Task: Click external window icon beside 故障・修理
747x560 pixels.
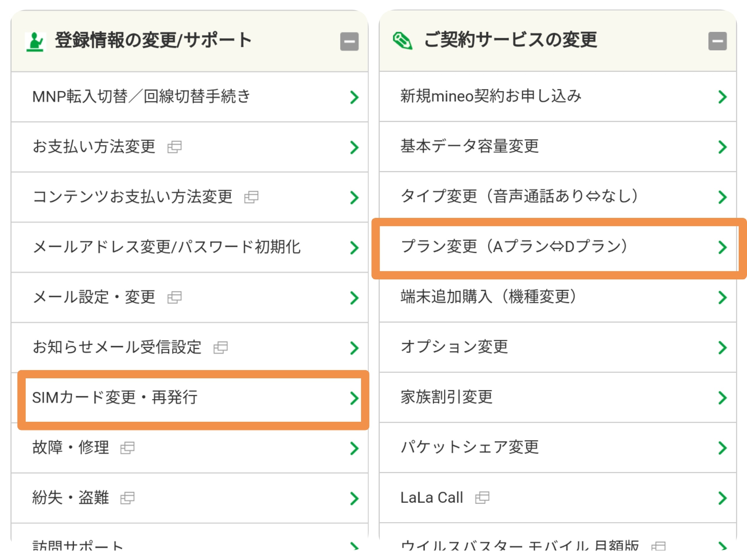Action: coord(127,448)
